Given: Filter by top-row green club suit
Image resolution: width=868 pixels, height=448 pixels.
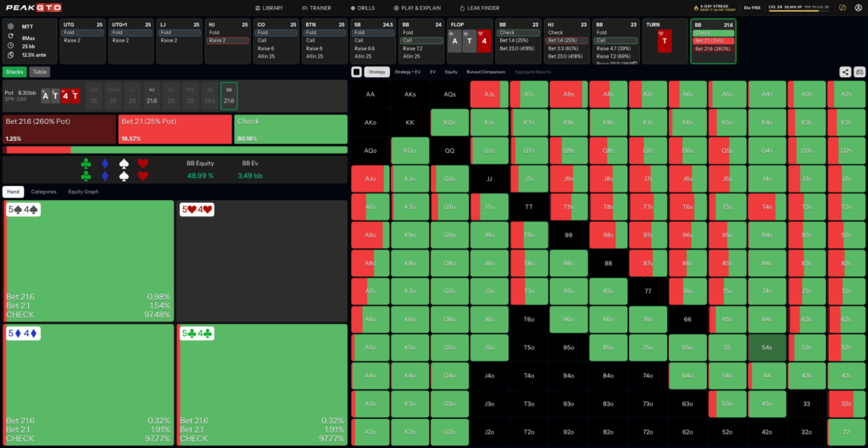Looking at the screenshot, I should click(x=86, y=164).
